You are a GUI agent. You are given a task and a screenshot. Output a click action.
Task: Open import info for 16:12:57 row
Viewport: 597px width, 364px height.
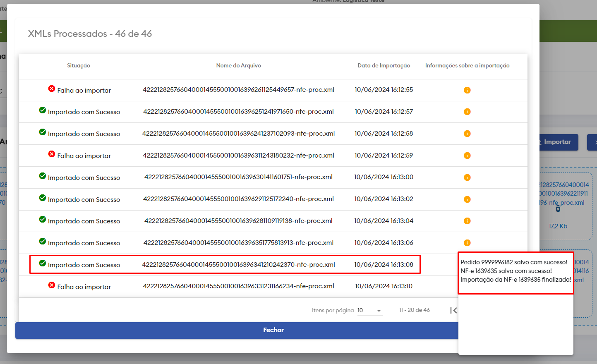pos(467,112)
